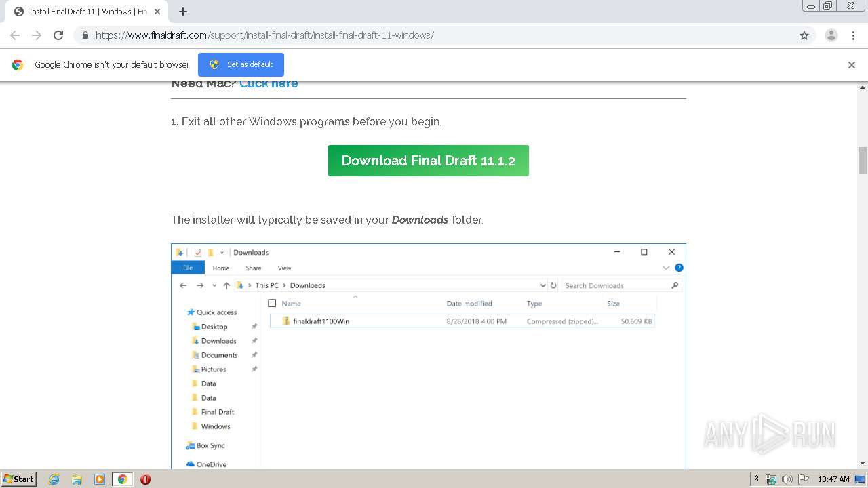Dismiss the default browser notification bar
Viewport: 868px width, 488px height.
[x=852, y=65]
